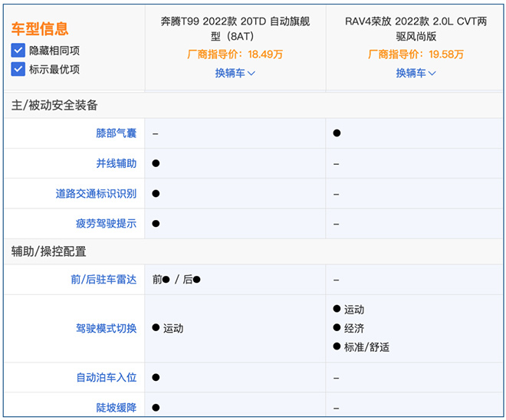Open the 道路交通标识识别 link
506x420 pixels.
tap(96, 194)
